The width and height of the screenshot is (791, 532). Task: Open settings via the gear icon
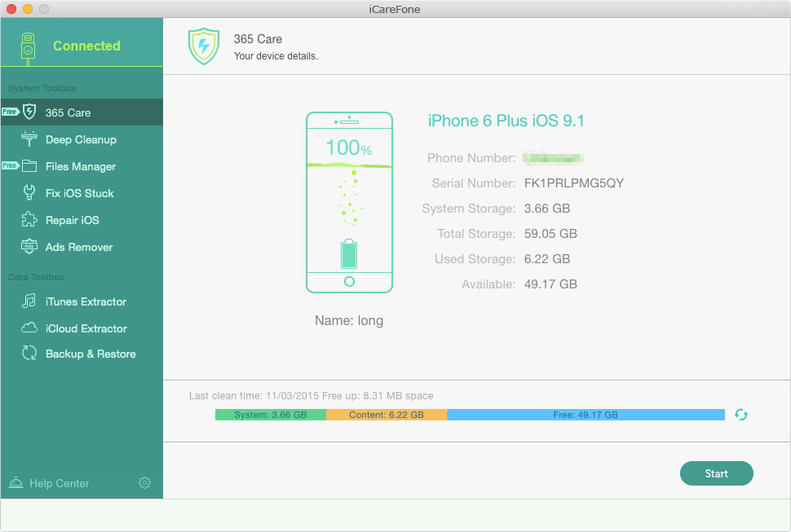click(x=145, y=482)
